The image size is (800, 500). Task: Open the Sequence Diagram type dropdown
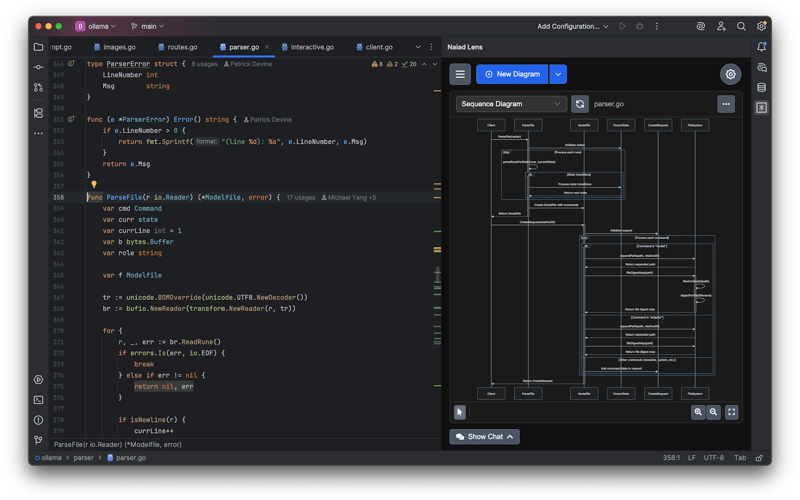pyautogui.click(x=511, y=103)
